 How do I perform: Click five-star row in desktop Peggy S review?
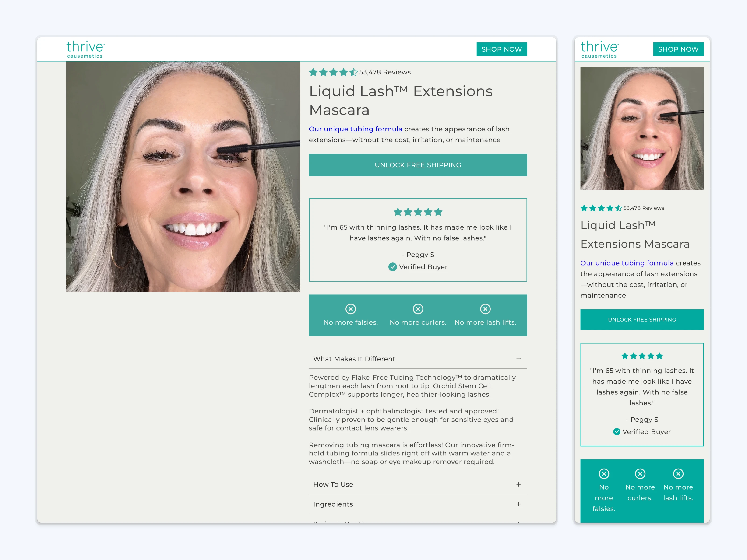(x=418, y=212)
